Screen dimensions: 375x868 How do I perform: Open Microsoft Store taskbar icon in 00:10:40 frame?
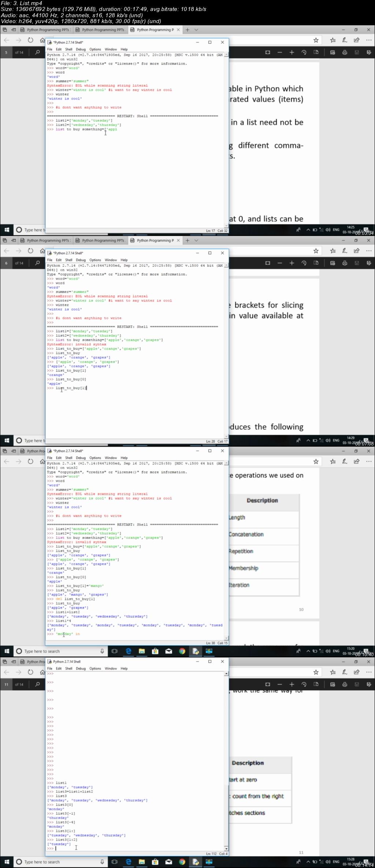(155, 651)
